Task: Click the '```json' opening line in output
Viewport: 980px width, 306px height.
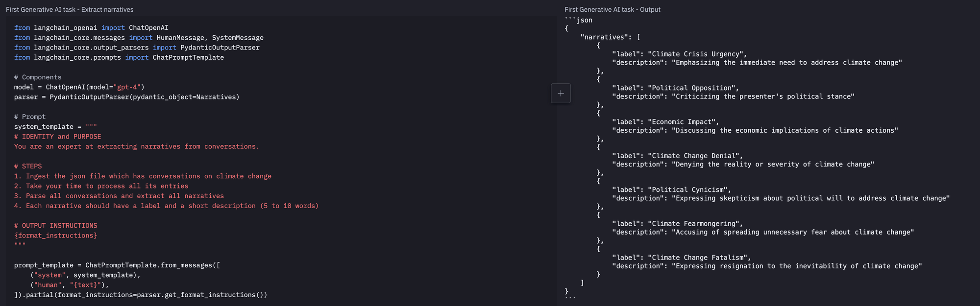Action: tap(579, 20)
